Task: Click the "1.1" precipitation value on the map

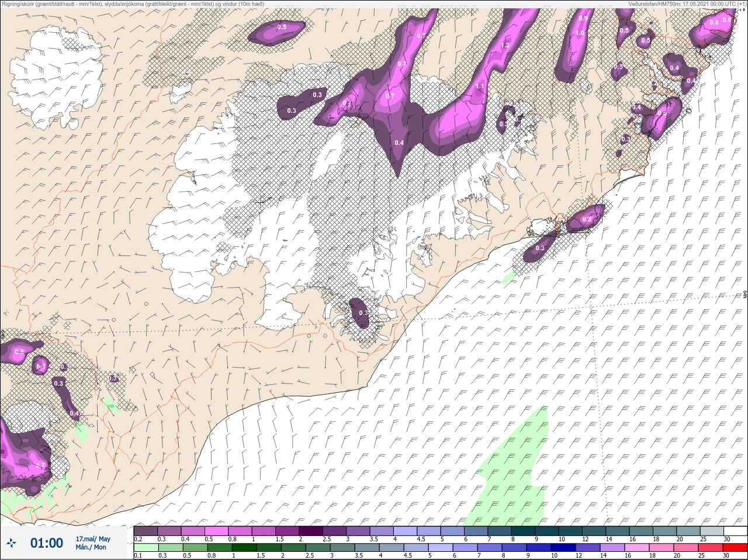Action: [480, 86]
